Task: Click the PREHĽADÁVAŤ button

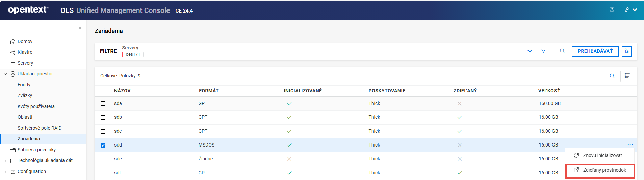Action: tap(595, 51)
